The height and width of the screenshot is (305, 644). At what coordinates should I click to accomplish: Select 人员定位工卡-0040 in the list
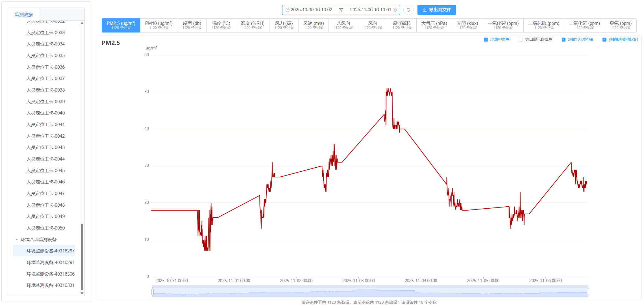click(45, 113)
